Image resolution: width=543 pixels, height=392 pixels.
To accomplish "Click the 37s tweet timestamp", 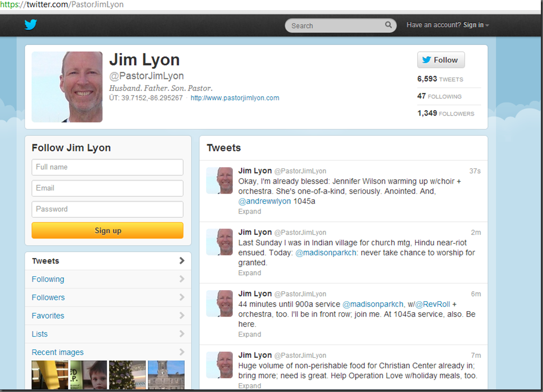I will (475, 171).
